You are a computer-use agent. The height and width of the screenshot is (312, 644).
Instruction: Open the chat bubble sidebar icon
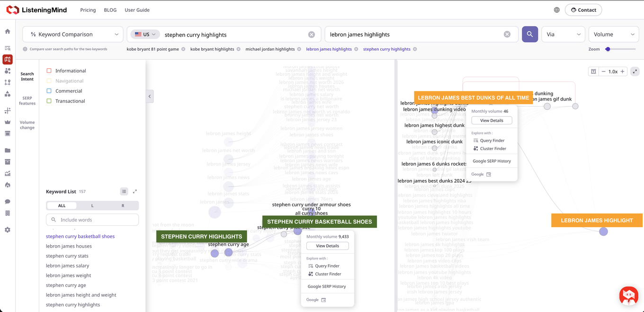tap(8, 202)
